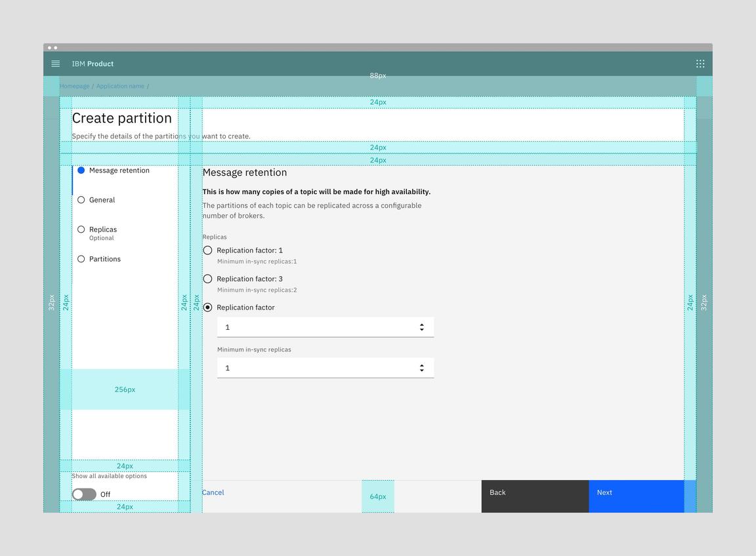Open the hamburger navigation menu
This screenshot has height=556, width=756.
[56, 64]
